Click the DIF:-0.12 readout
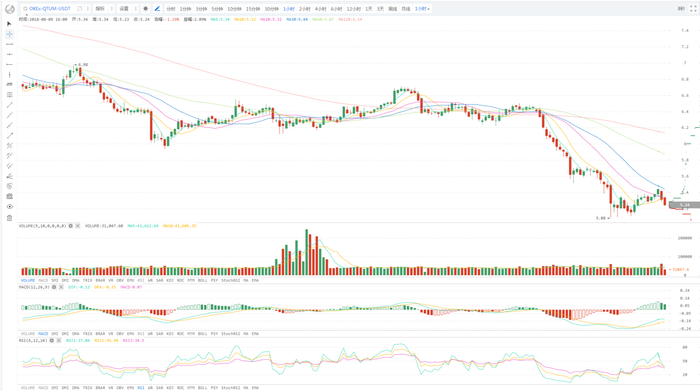700x391 pixels. point(79,287)
